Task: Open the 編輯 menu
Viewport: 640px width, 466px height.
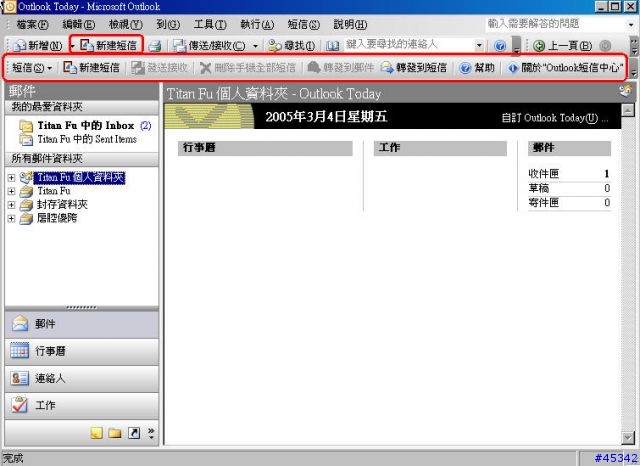Action: click(78, 24)
